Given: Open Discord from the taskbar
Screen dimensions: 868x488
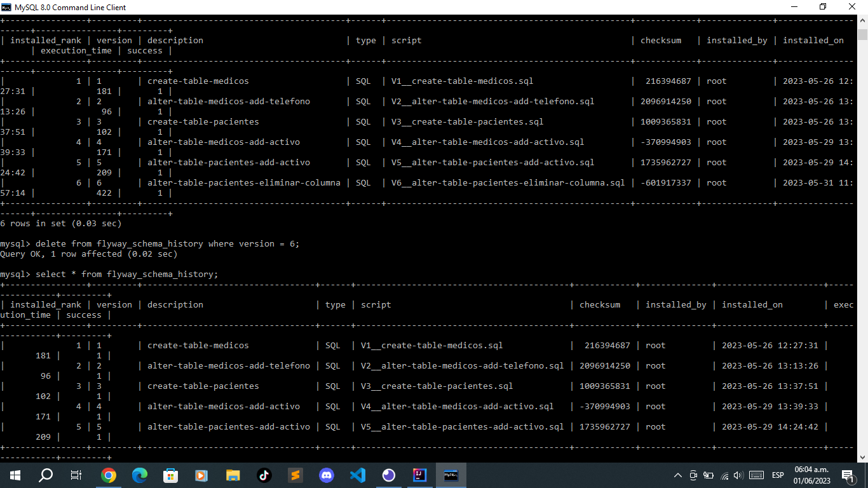Looking at the screenshot, I should [x=327, y=475].
